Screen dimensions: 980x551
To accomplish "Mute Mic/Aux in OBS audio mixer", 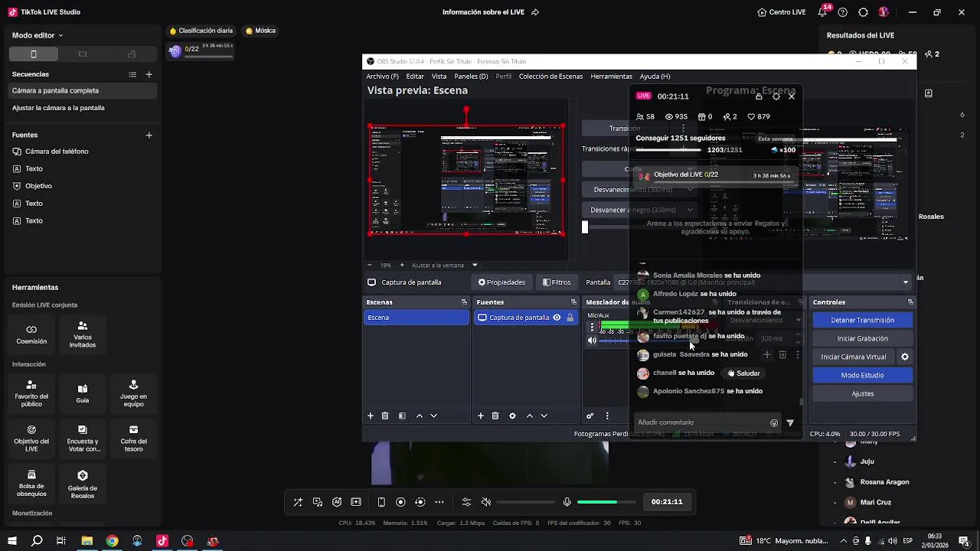I will coord(592,341).
